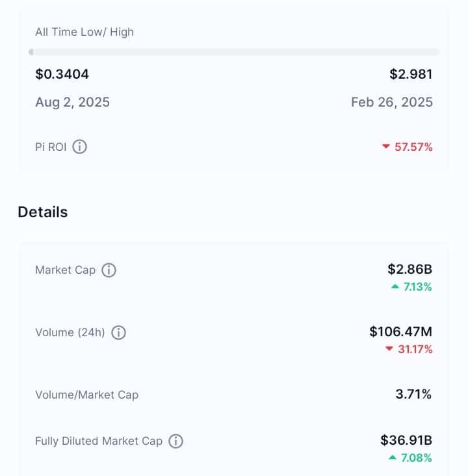Open Fully Diluted Market Cap info icon
468x476 pixels.
click(x=175, y=441)
